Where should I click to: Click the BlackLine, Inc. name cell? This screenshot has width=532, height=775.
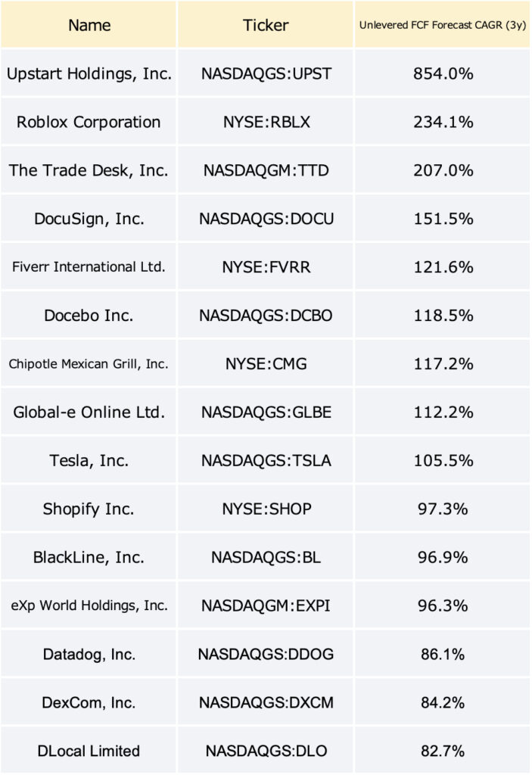coord(89,558)
